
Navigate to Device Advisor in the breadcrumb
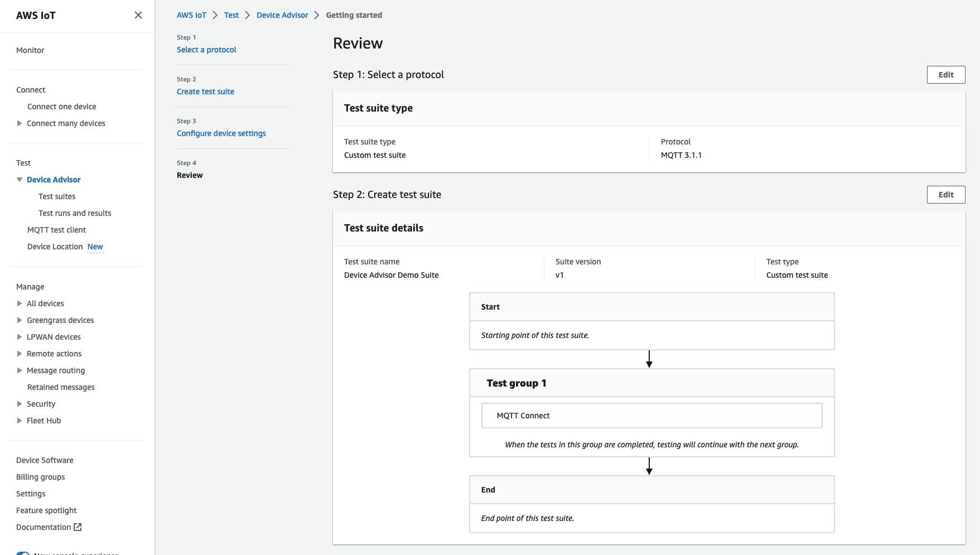coord(282,15)
